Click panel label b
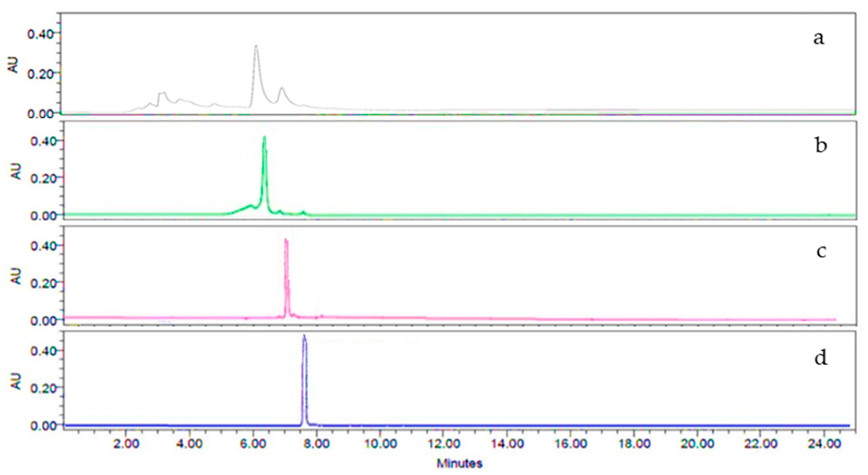Screen dimensions: 868x475 coord(821,145)
